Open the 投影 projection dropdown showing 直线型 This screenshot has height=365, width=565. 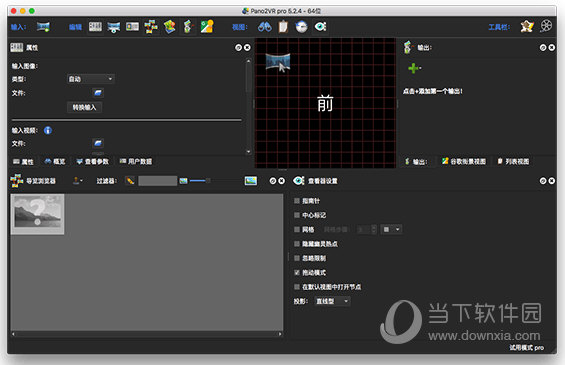coord(332,301)
